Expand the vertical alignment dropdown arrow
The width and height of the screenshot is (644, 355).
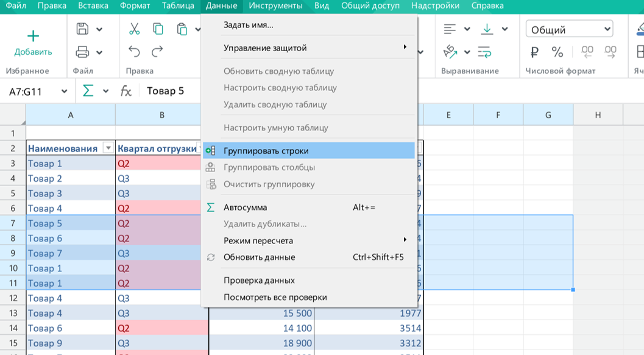[504, 29]
